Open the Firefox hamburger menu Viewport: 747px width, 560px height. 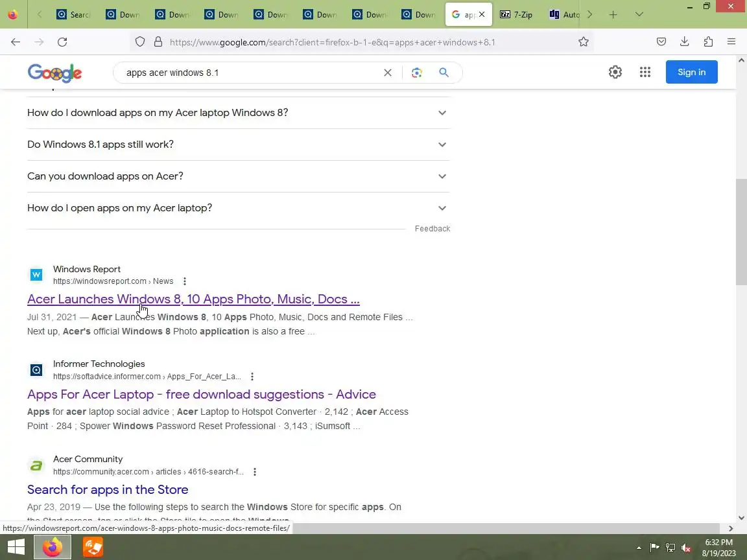coord(731,42)
